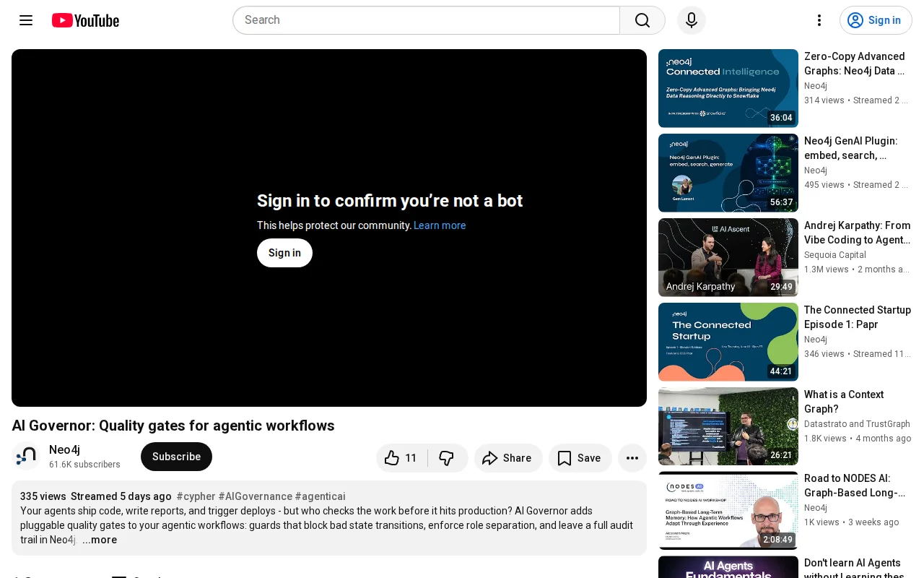Screen dimensions: 924x578
Task: Click title 'What is a Context Graph?'
Action: point(844,402)
